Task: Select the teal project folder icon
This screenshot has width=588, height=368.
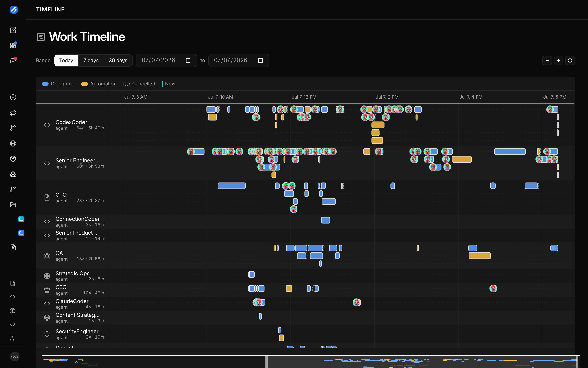Action: click(x=21, y=219)
